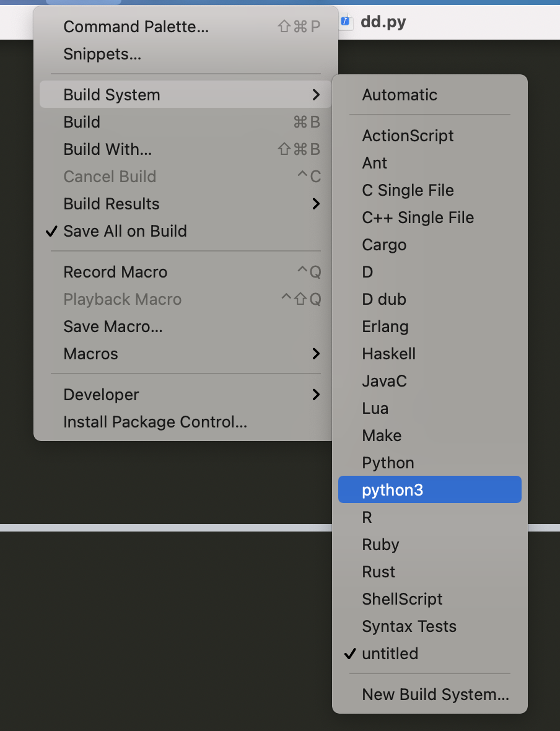Run Build from the Tools menu
The height and width of the screenshot is (731, 560).
pyautogui.click(x=186, y=122)
